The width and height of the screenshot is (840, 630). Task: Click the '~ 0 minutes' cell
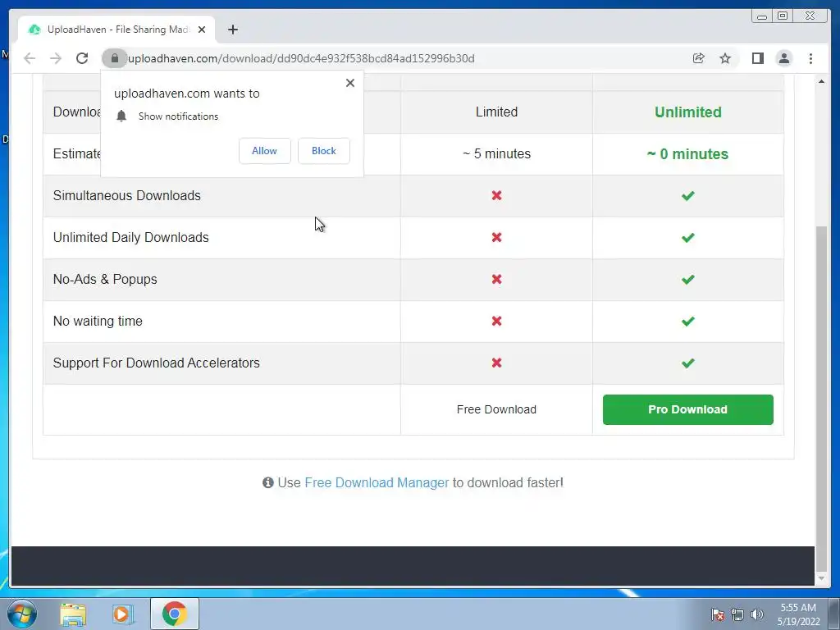[688, 153]
